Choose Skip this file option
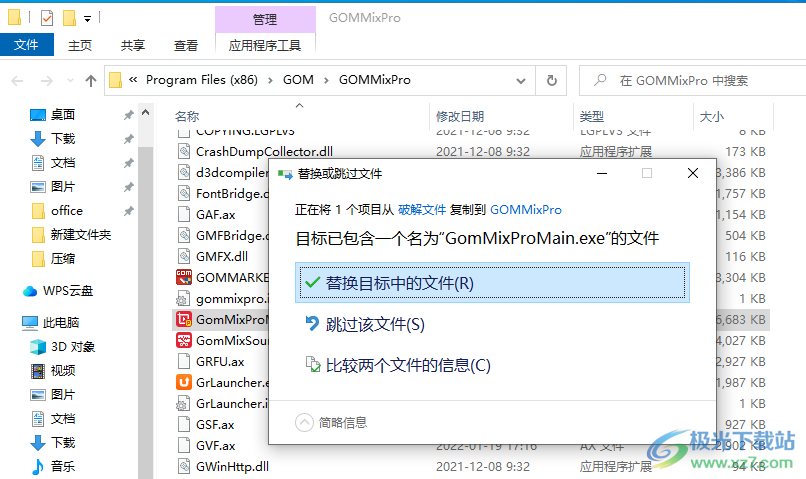Screen dimensions: 806x479 coord(365,324)
